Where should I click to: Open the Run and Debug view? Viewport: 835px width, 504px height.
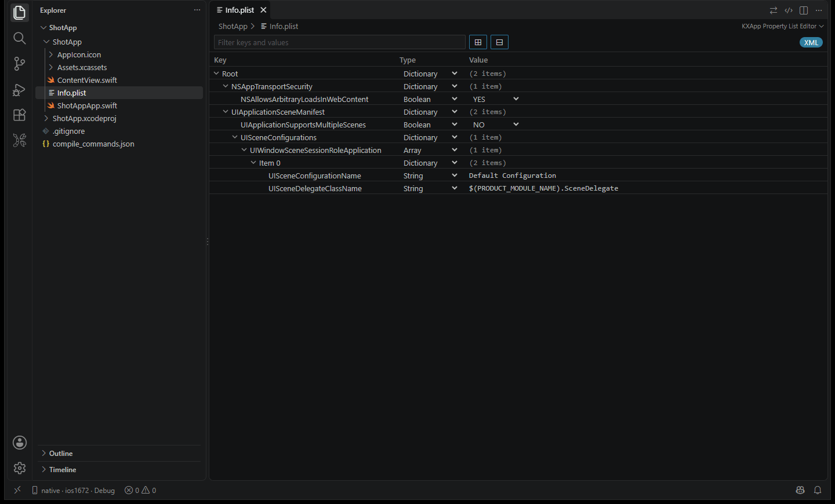[x=19, y=89]
